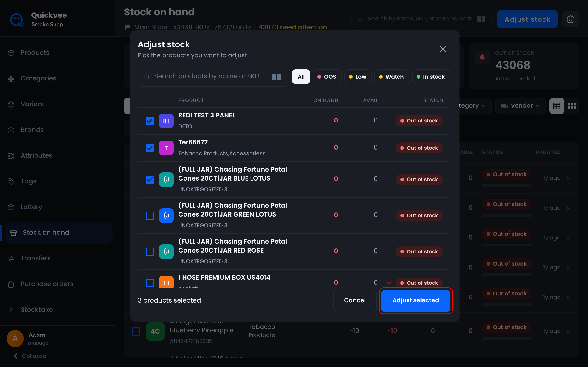Image resolution: width=588 pixels, height=367 pixels.
Task: Click the magenta T product avatar
Action: coord(166,148)
